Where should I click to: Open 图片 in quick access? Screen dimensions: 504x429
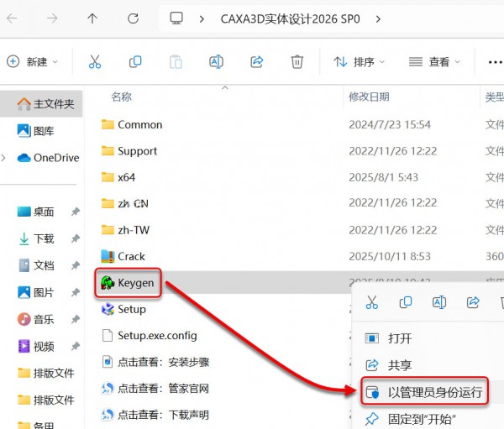tap(35, 292)
